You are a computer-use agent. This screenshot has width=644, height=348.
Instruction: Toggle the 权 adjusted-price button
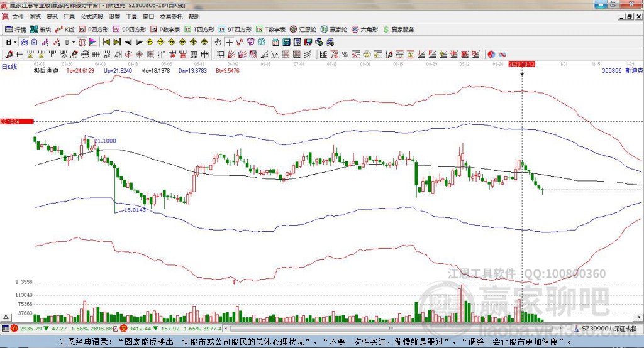[82, 42]
